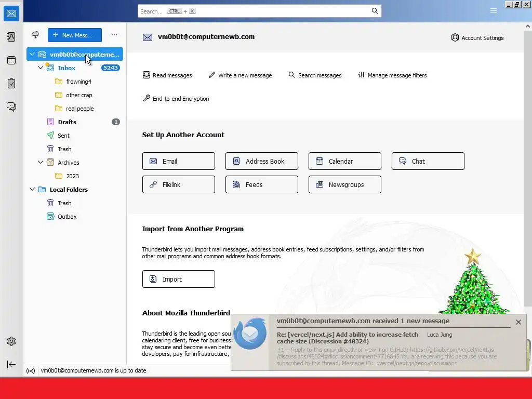Close the new message notification
The height and width of the screenshot is (399, 532).
coord(518,322)
